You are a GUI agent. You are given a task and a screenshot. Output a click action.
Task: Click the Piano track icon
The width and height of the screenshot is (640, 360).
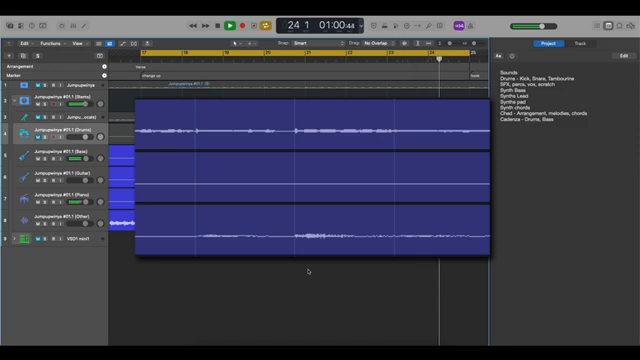coord(24,198)
